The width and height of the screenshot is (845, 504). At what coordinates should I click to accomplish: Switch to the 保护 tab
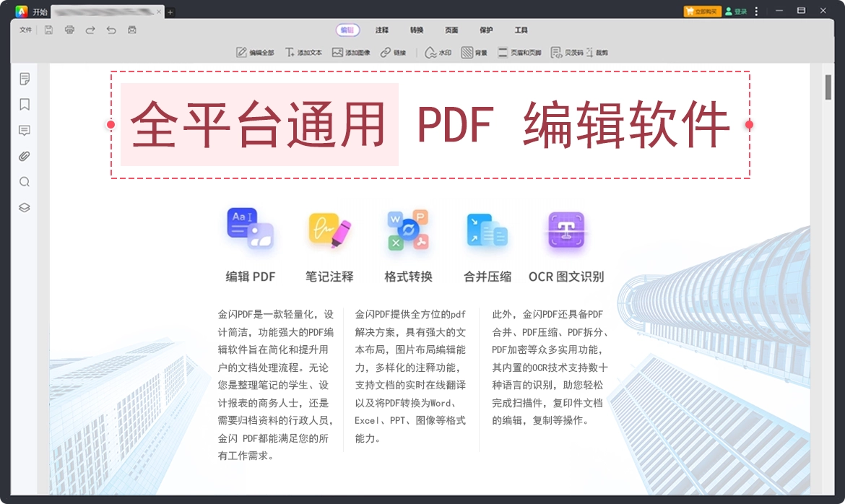click(x=486, y=30)
